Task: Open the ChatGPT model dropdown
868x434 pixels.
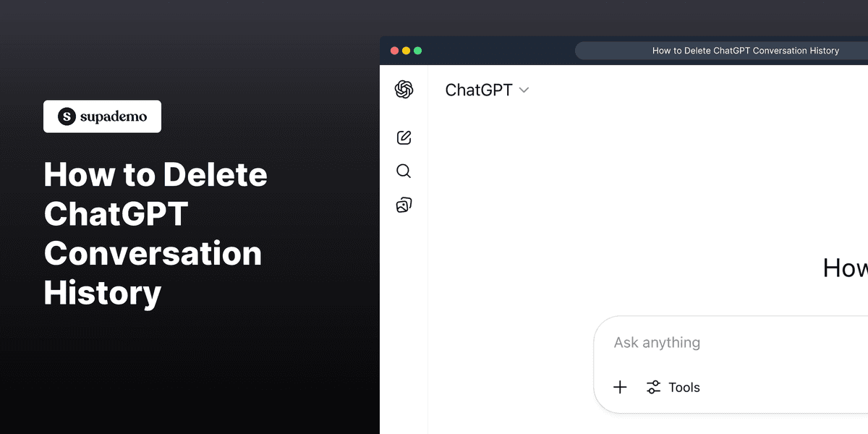Action: (488, 90)
